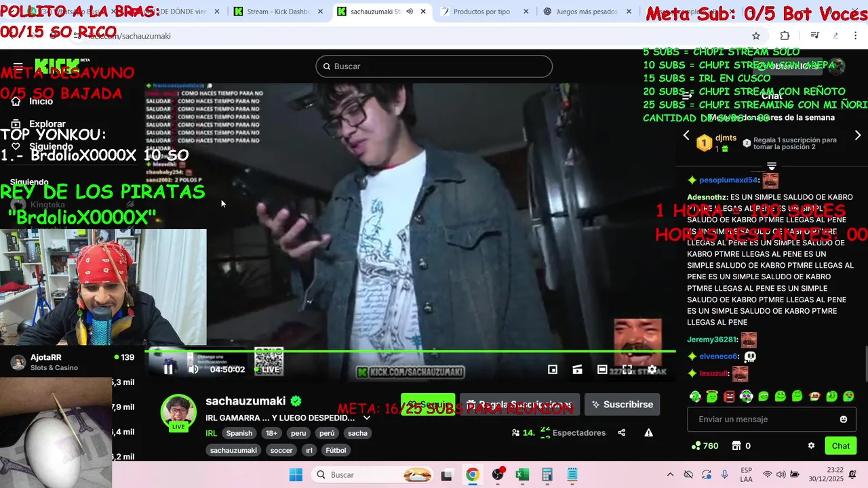This screenshot has width=868, height=488.
Task: Open Calculator from the taskbar
Action: (547, 474)
